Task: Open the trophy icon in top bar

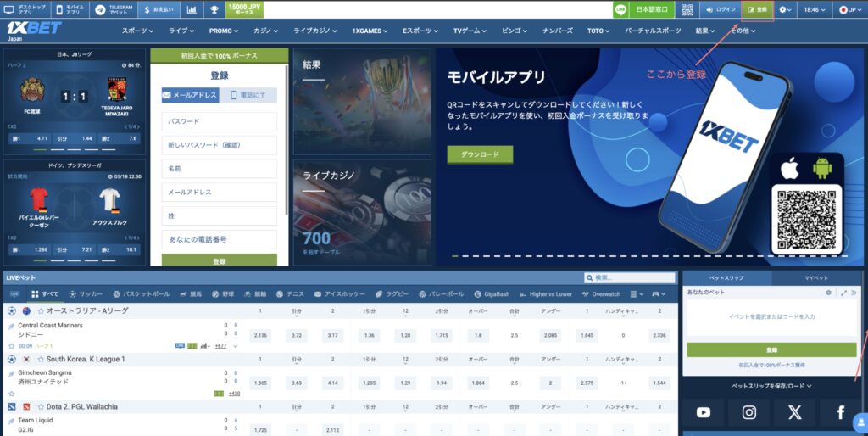Action: point(214,9)
